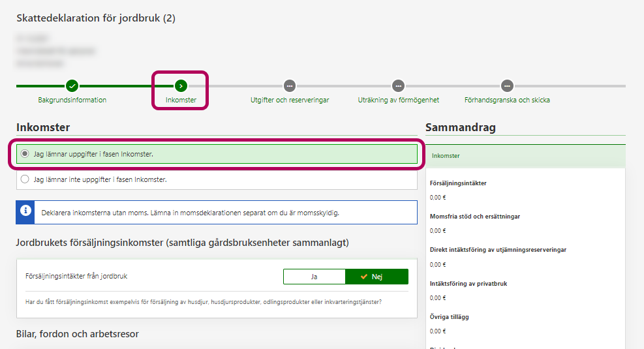This screenshot has height=349, width=644.
Task: Click the Förhandsgranska och skicka step icon
Action: click(x=507, y=86)
